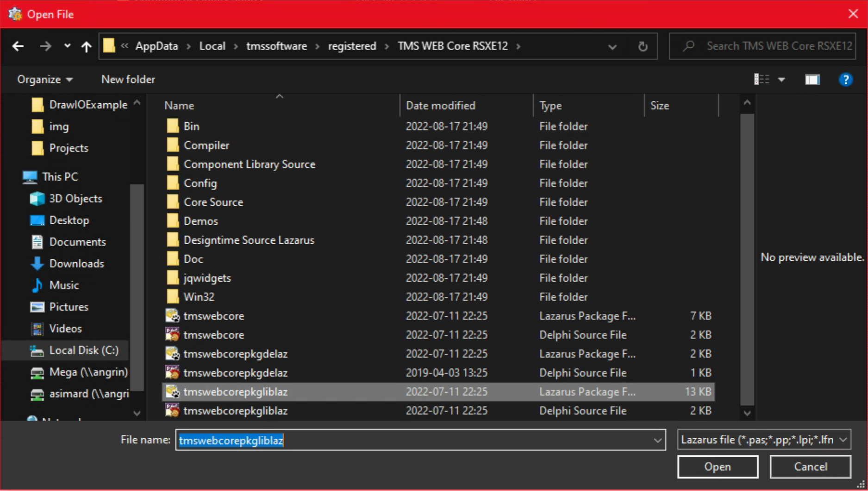Change the view layout icon
Screen dimensions: 868x491
point(762,79)
